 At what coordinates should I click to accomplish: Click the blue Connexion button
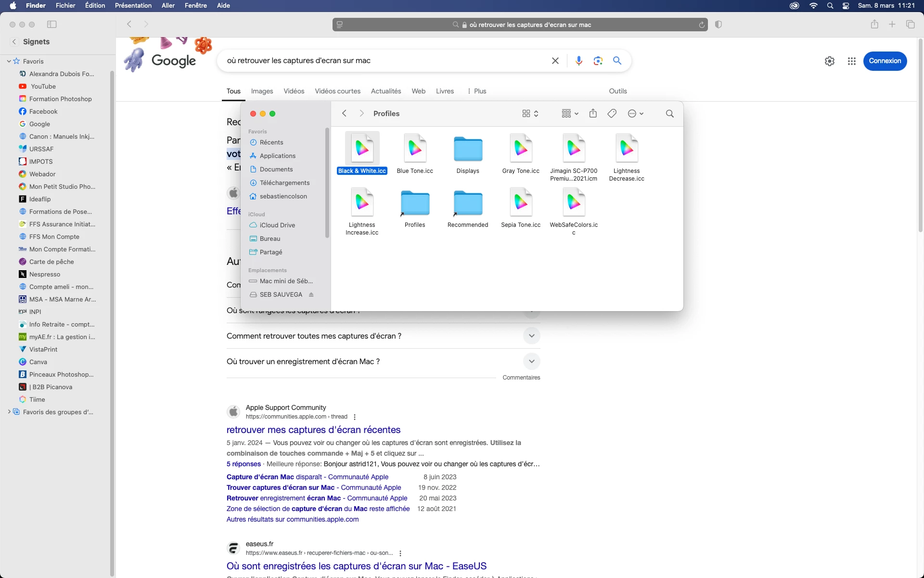[x=885, y=61]
